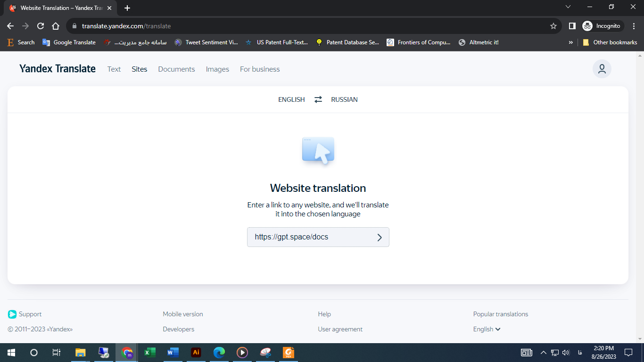Choose the RUSSIAN target language
This screenshot has height=362, width=644.
pos(344,99)
